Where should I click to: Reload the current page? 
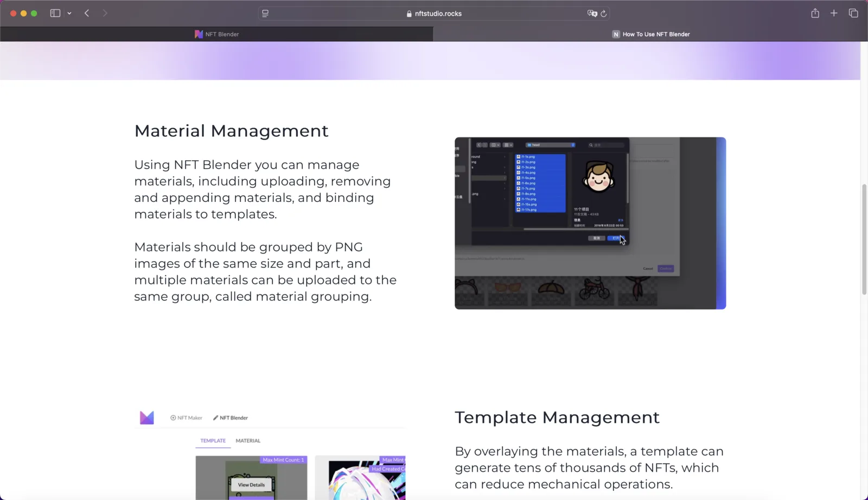pos(603,14)
